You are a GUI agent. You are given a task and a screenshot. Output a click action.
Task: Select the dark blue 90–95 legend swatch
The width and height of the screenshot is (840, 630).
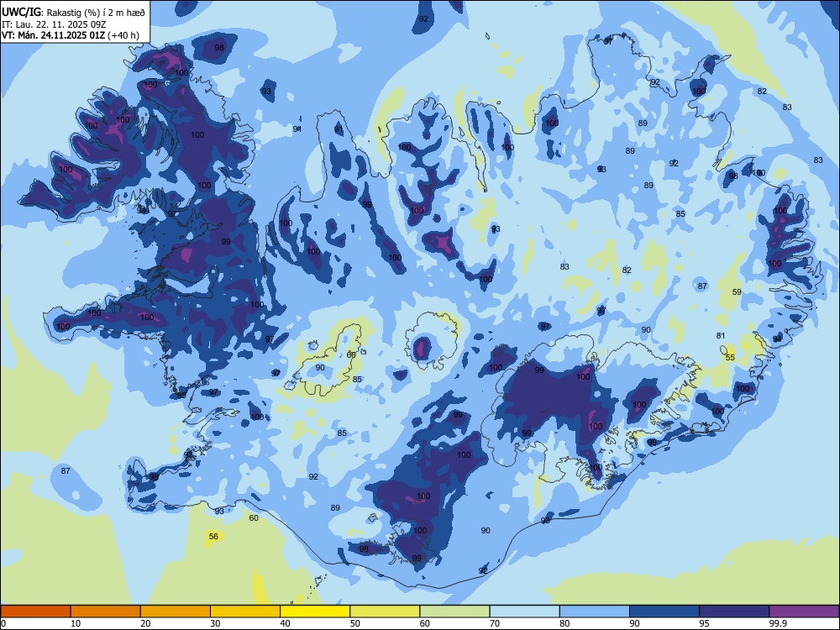[664, 612]
